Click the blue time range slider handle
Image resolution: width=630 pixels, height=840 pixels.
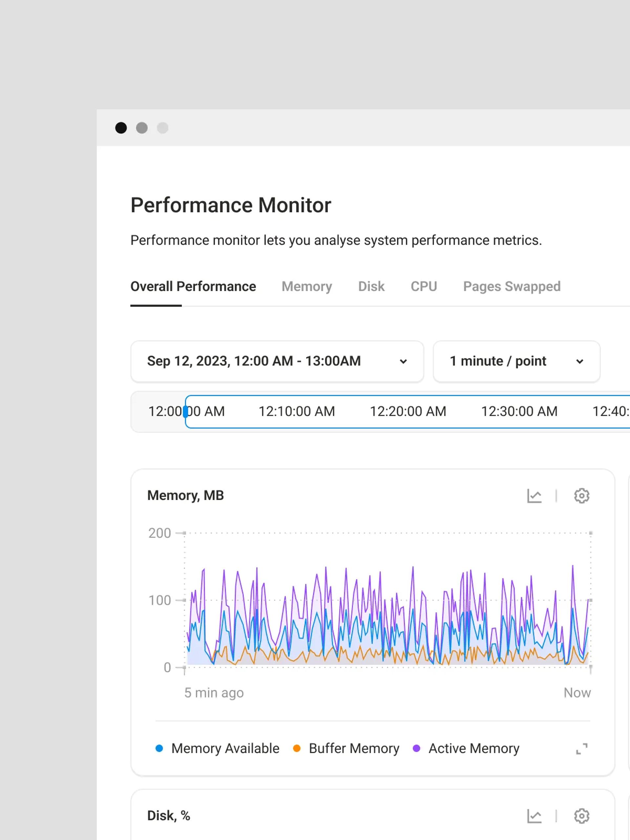point(185,412)
